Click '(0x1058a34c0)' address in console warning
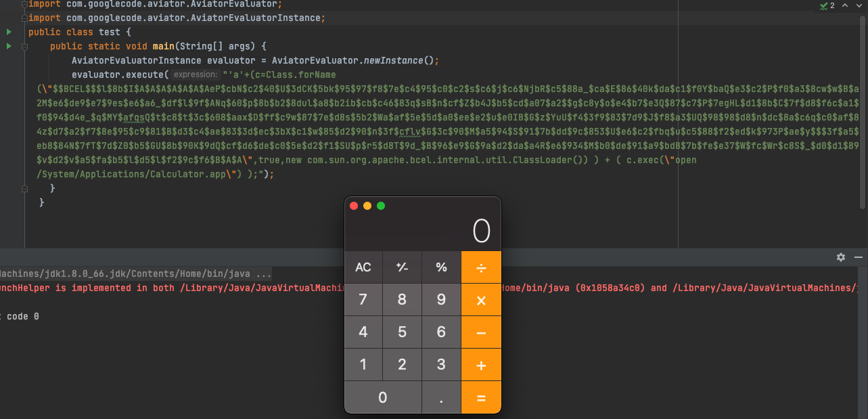Viewport: 868px width, 419px height. (609, 288)
